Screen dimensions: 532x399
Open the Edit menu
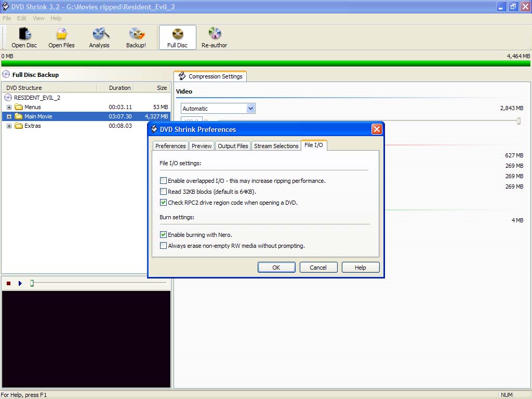point(22,18)
